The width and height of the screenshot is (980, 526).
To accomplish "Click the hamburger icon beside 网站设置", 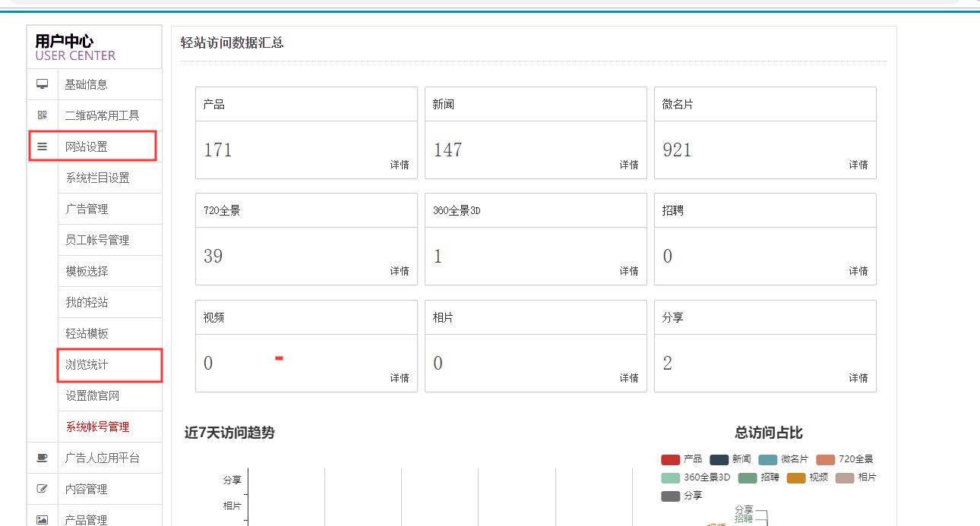I will pos(43,146).
